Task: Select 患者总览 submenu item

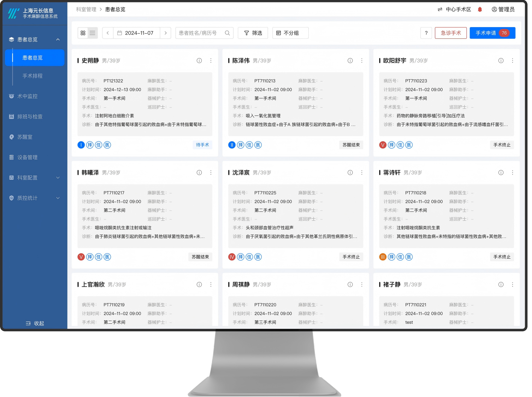Action: click(x=35, y=58)
